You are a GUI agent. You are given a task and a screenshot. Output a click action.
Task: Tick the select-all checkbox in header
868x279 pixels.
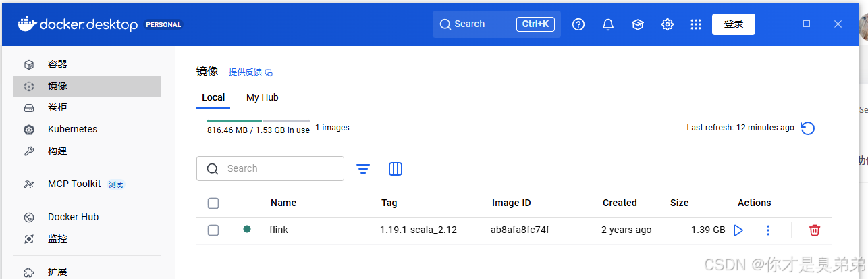tap(213, 203)
